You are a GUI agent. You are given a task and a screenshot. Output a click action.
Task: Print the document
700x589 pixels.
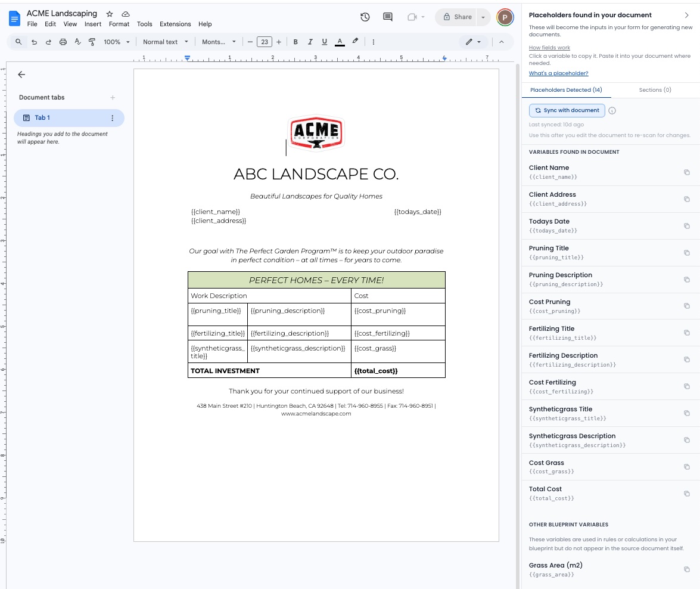pyautogui.click(x=63, y=42)
